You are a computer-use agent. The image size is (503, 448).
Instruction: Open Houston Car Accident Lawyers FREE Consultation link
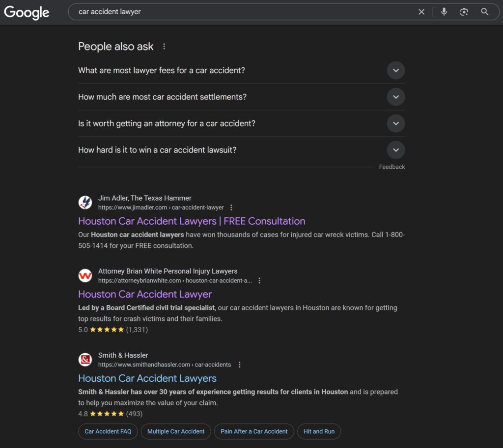192,221
